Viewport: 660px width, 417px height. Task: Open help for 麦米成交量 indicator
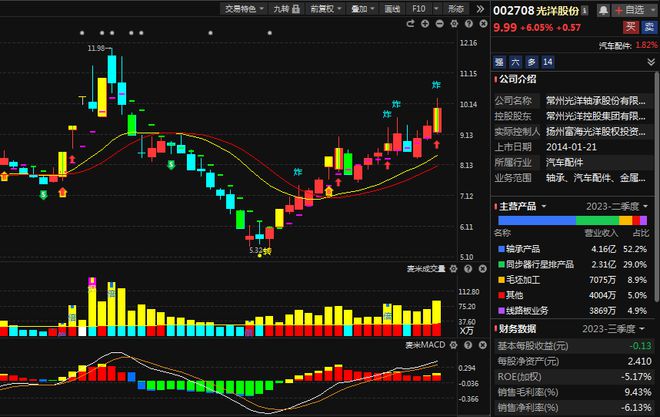click(x=468, y=268)
